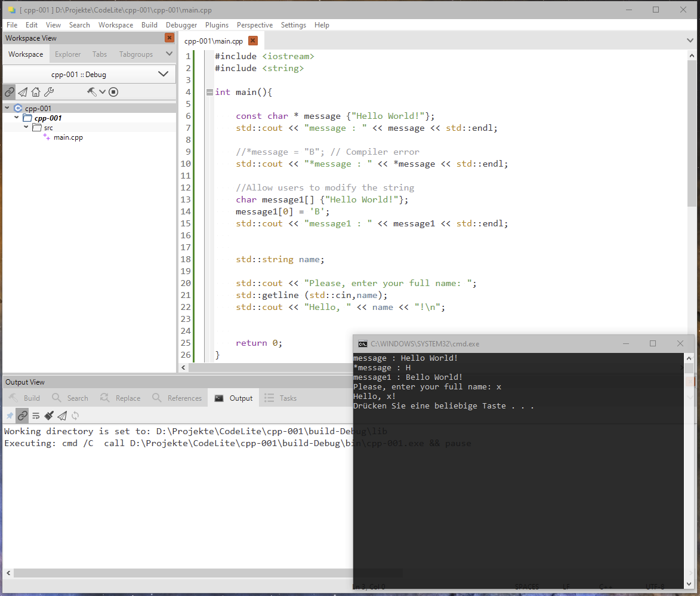The image size is (700, 596).
Task: Switch to Build tab in Output View
Action: (x=25, y=398)
